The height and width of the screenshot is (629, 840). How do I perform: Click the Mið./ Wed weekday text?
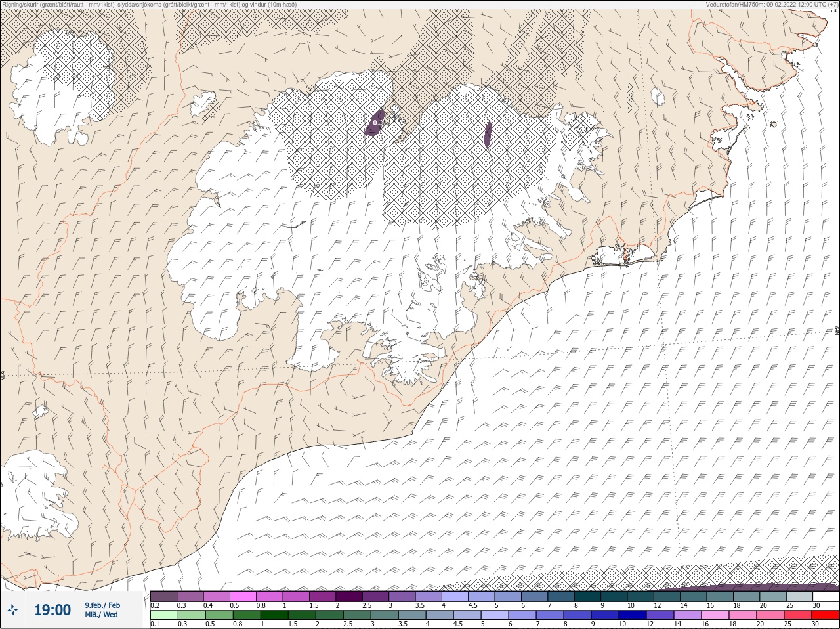pos(101,615)
